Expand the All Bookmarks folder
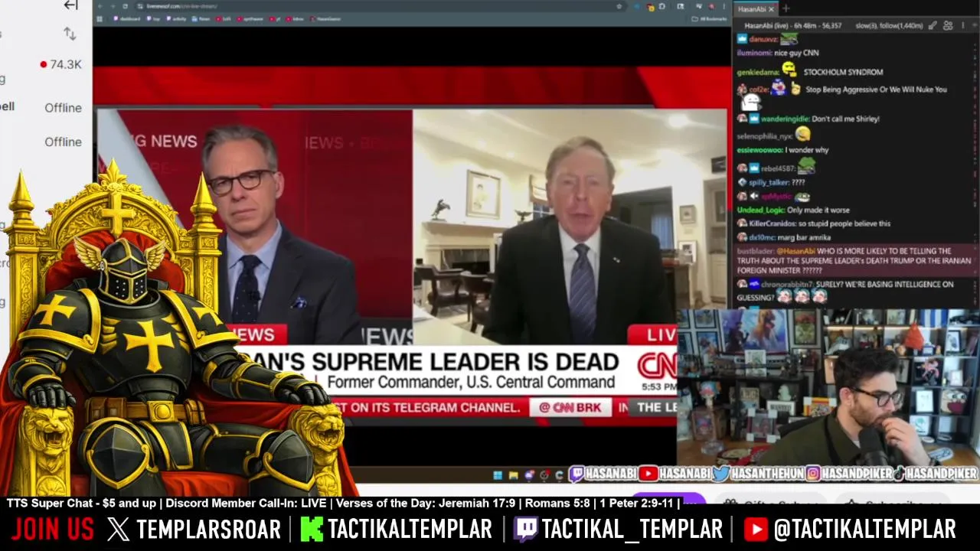 [708, 18]
